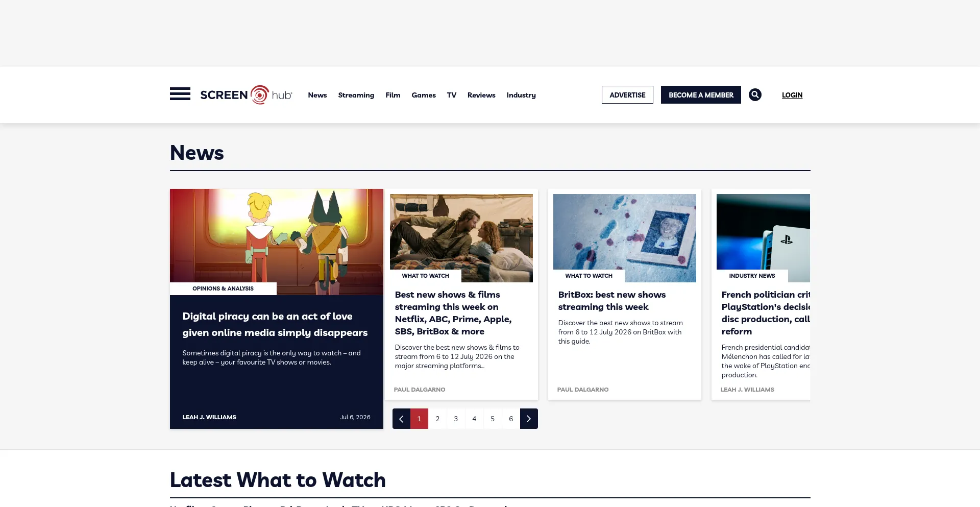Click the News section heading
The height and width of the screenshot is (507, 980).
(197, 153)
